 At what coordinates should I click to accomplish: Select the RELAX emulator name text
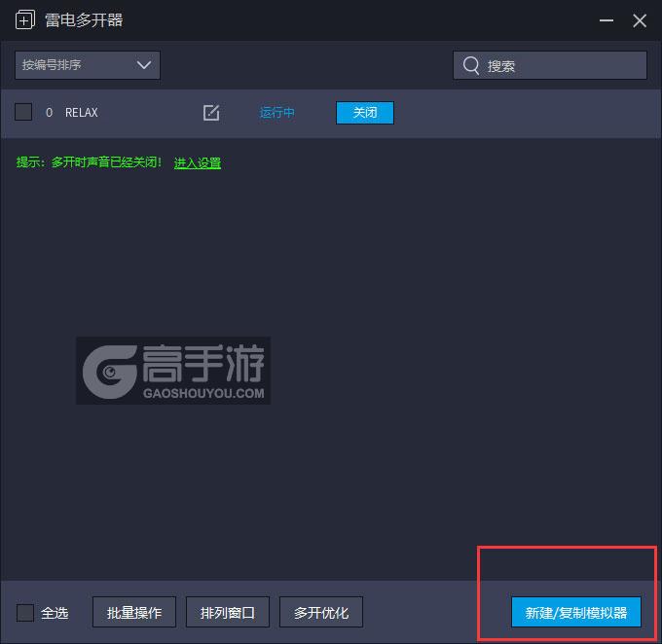[82, 113]
